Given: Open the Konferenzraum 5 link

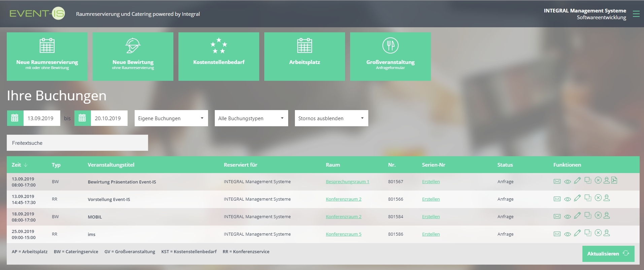Looking at the screenshot, I should tap(343, 234).
